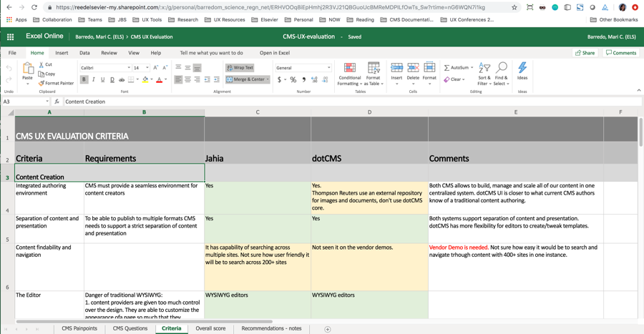The image size is (644, 334).
Task: Toggle Bold formatting
Action: 84,80
